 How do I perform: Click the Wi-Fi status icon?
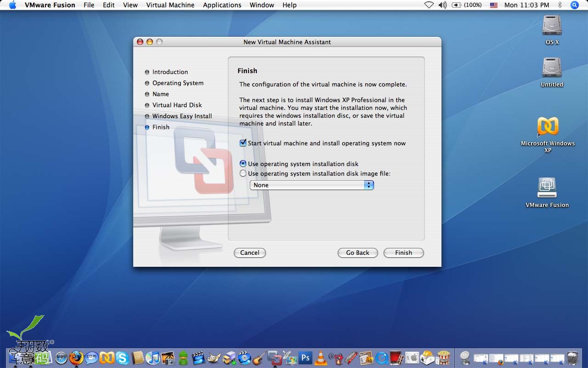429,5
